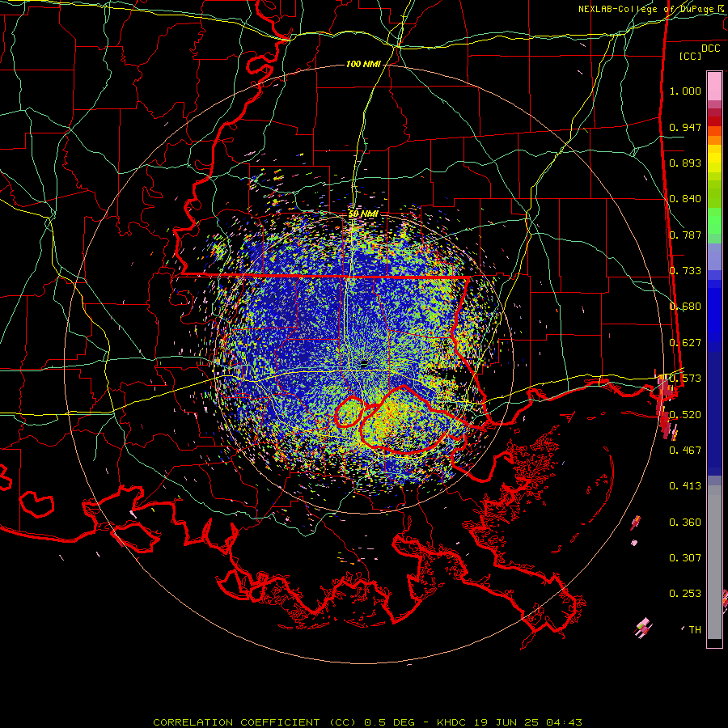
Task: Click the [CC] legend heading
Action: [x=691, y=56]
